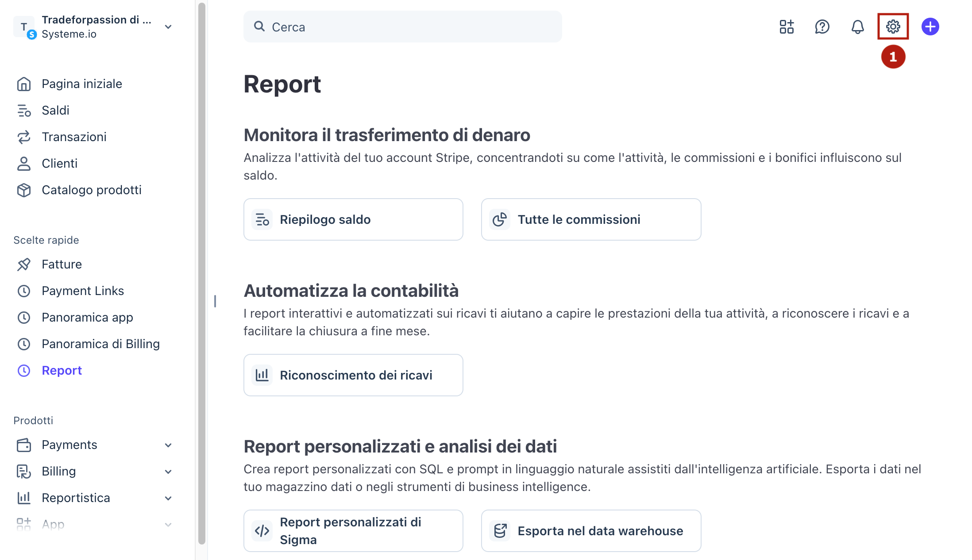
Task: Click the Transazioni arrows icon
Action: (x=24, y=137)
